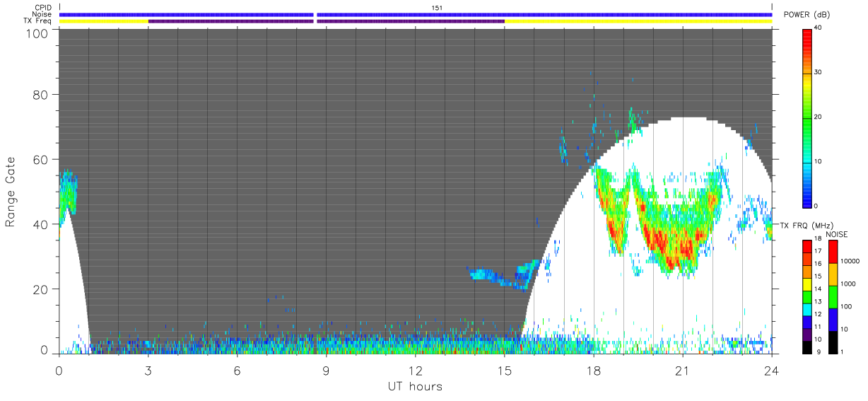The image size is (868, 401).
Task: Click the CPID value '151'
Action: coord(437,8)
